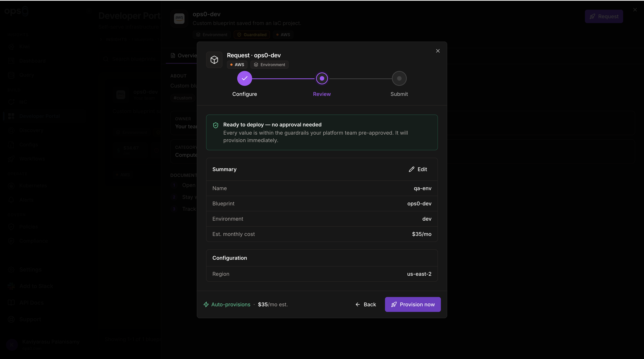Select the Submit step circle
This screenshot has height=359, width=644.
pyautogui.click(x=399, y=78)
